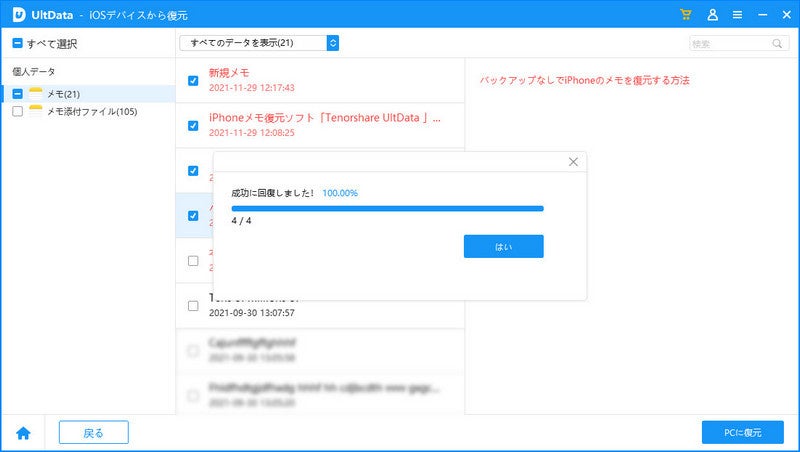Image resolution: width=800 pixels, height=452 pixels.
Task: Click the 2021-11-29 12:17:43 timestamp
Action: [x=252, y=88]
